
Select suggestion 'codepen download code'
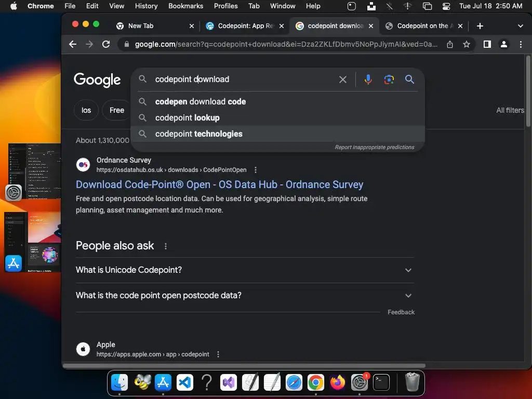click(277, 101)
